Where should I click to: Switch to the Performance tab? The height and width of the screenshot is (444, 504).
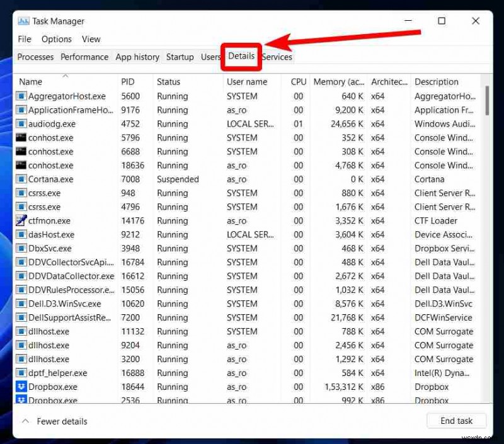[x=84, y=57]
